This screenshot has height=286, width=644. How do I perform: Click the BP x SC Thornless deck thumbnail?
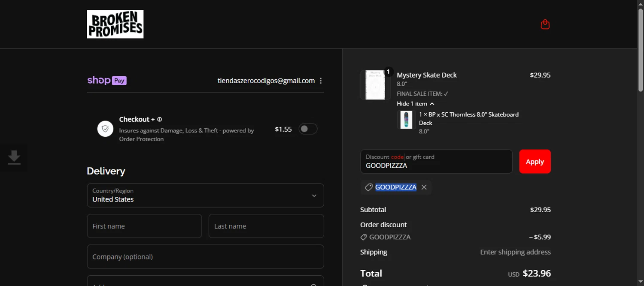[406, 120]
